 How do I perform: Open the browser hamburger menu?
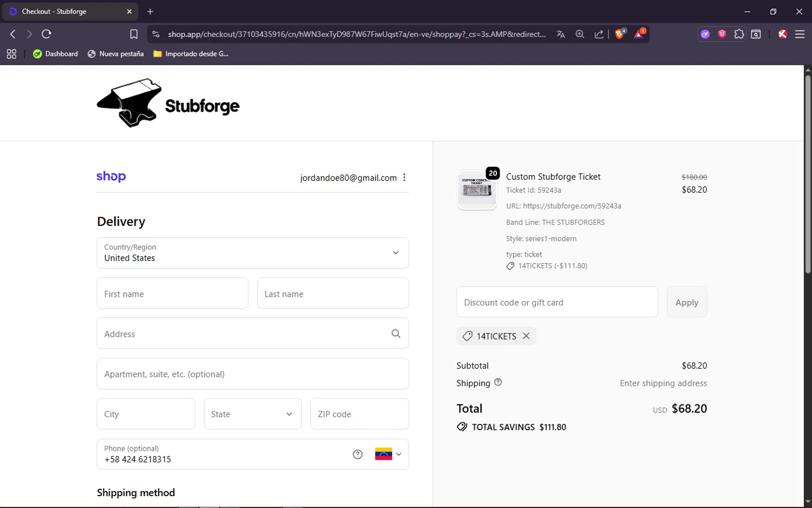pos(800,34)
